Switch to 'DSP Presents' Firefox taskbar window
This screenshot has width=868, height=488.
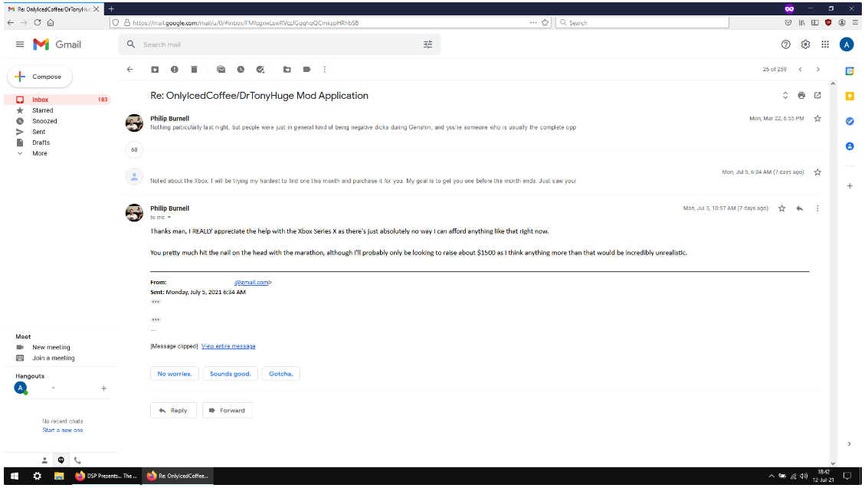(106, 476)
